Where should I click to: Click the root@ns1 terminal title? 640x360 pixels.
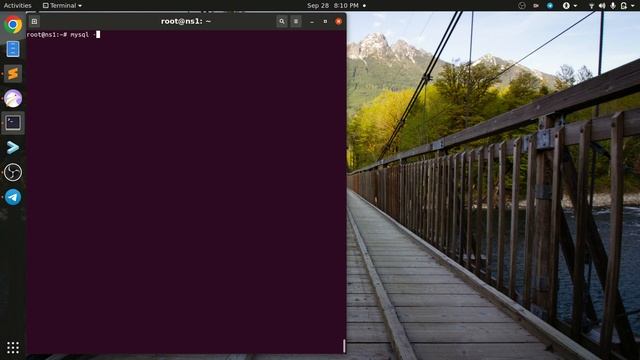click(186, 21)
